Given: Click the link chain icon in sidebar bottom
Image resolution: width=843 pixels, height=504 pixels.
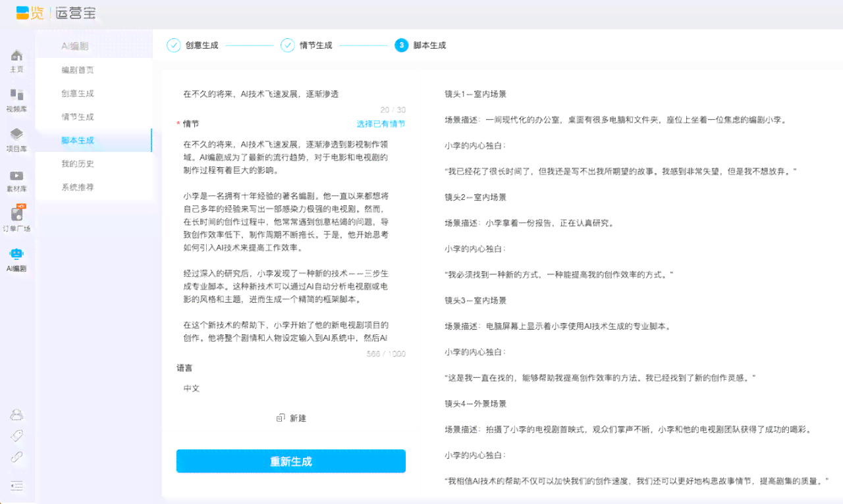Looking at the screenshot, I should point(16,457).
